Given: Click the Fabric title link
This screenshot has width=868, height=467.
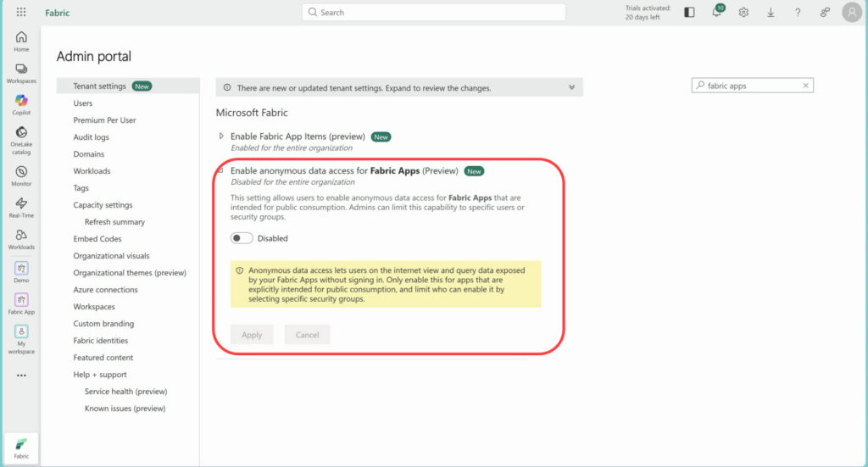Looking at the screenshot, I should [57, 12].
